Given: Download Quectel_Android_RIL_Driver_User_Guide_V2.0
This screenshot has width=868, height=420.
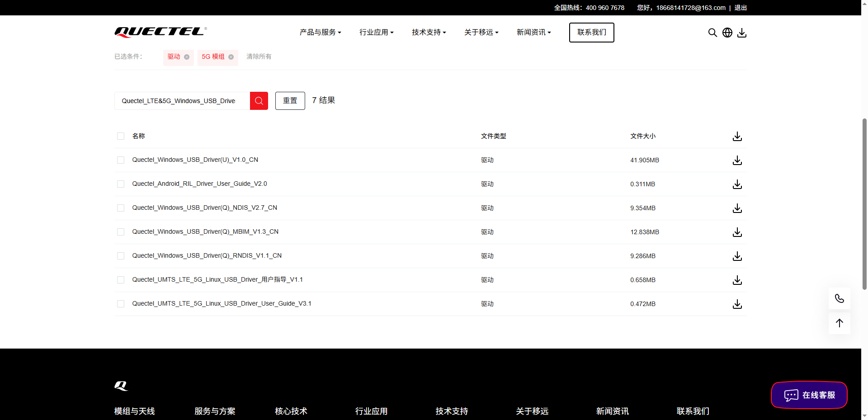Looking at the screenshot, I should (x=737, y=184).
